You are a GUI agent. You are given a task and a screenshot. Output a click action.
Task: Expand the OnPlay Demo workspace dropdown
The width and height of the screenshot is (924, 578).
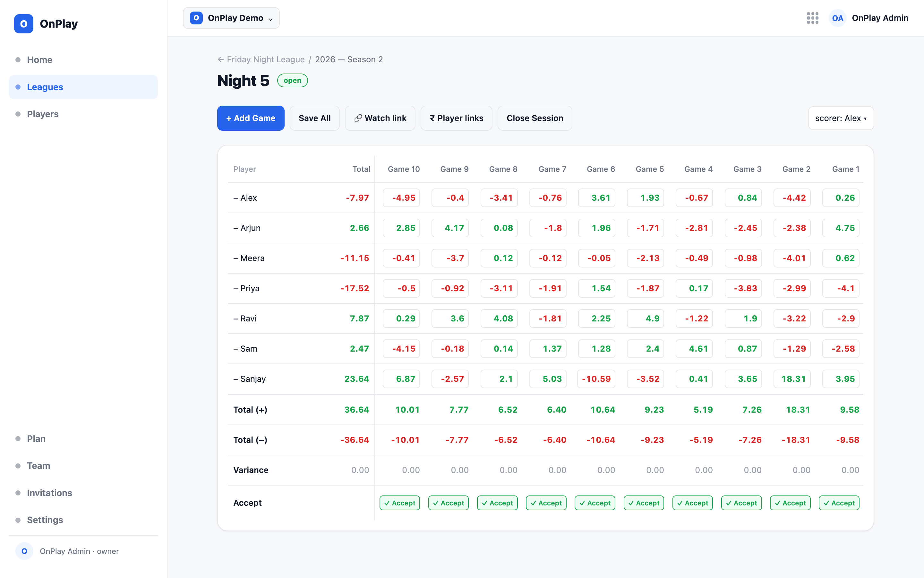pos(231,18)
